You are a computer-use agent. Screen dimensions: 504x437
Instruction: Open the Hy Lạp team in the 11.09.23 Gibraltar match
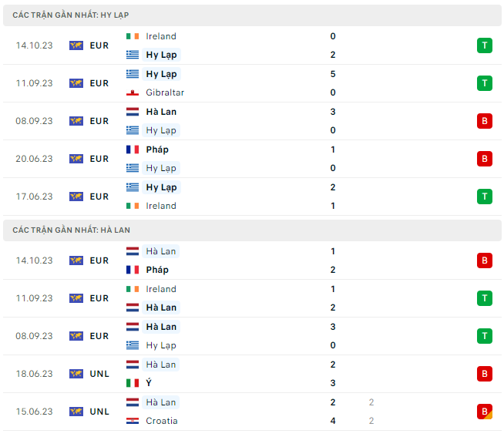pos(161,74)
